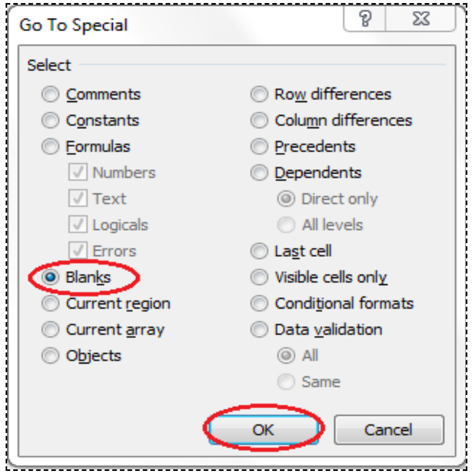Screen dimensions: 474x476
Task: Select the Constants option
Action: tap(49, 120)
